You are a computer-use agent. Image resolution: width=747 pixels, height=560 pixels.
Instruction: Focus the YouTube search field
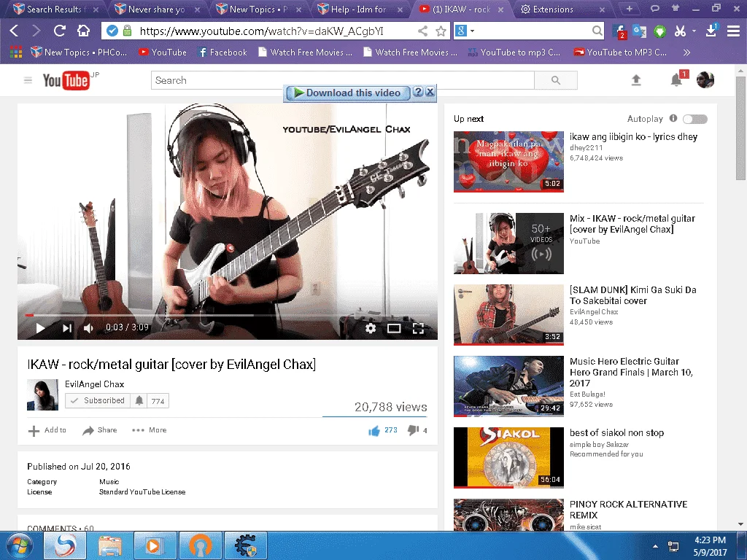click(343, 80)
